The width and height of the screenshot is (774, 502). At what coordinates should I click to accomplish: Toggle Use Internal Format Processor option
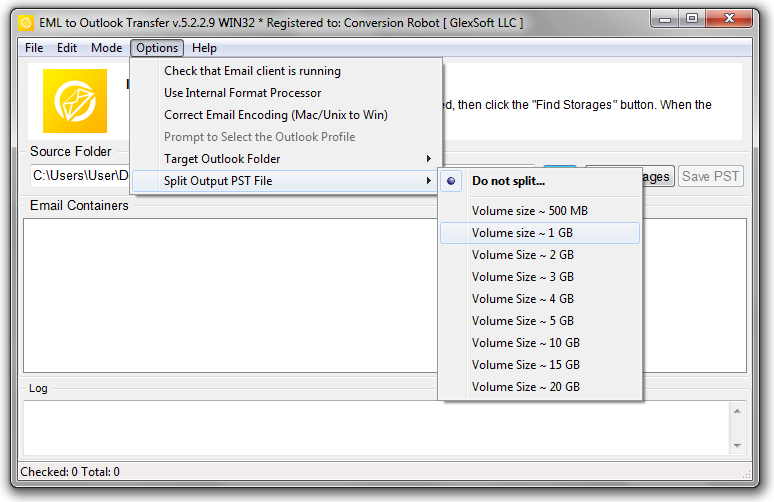(286, 93)
